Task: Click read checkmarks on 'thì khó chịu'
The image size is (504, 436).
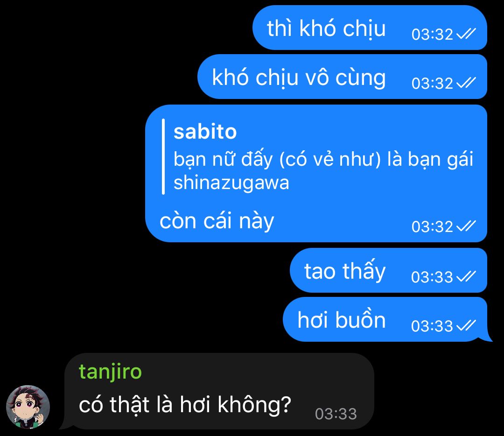Action: coord(466,34)
